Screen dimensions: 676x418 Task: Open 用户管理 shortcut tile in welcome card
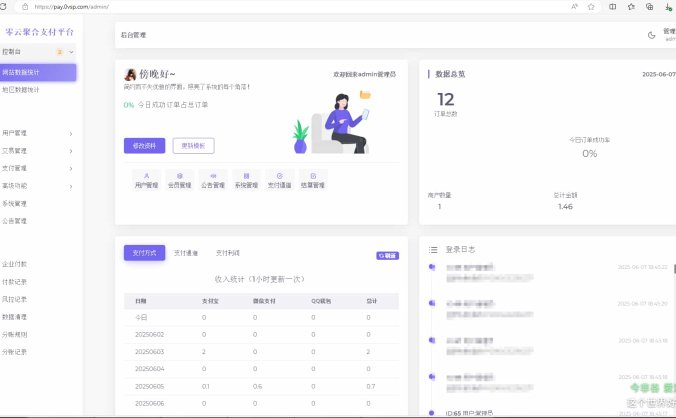147,180
